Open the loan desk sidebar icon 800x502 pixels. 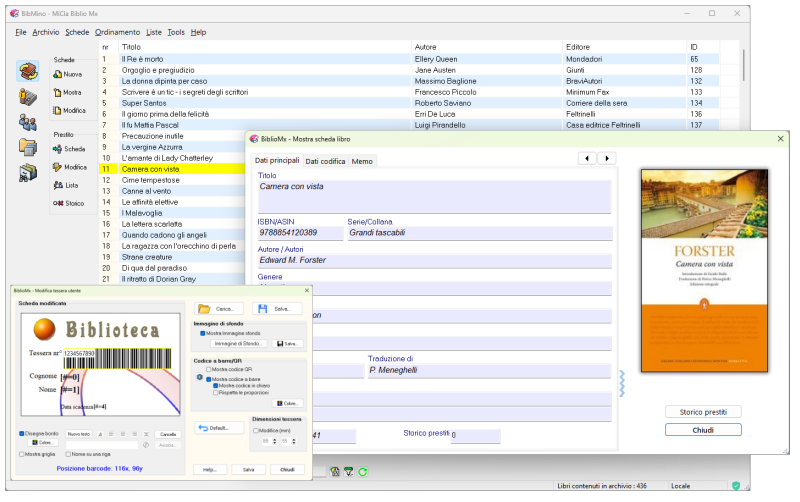click(28, 96)
